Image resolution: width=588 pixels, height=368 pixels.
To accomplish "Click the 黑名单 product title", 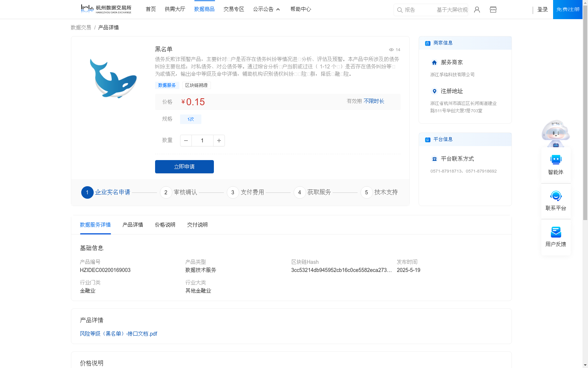I will 164,49.
